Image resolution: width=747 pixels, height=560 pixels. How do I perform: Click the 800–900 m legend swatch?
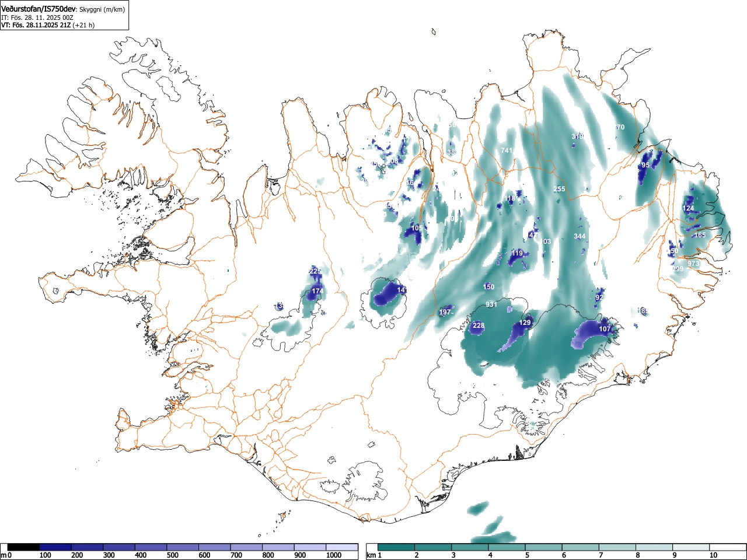(x=278, y=547)
